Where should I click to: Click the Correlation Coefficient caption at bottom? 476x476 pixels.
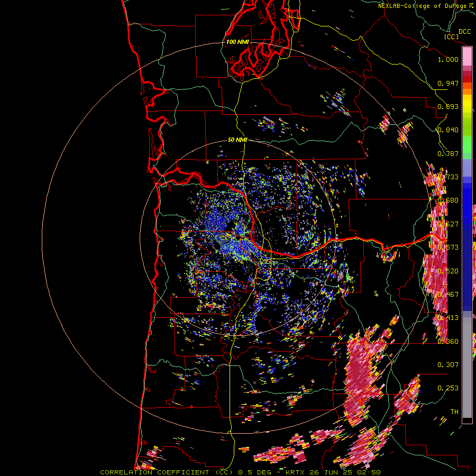pos(240,472)
